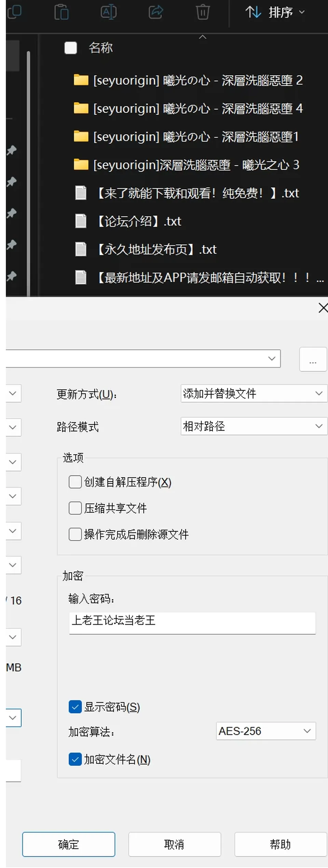The height and width of the screenshot is (868, 328).
Task: Click file icon of 【来了就能下载和观看！纯免费！】.txt
Action: (81, 193)
